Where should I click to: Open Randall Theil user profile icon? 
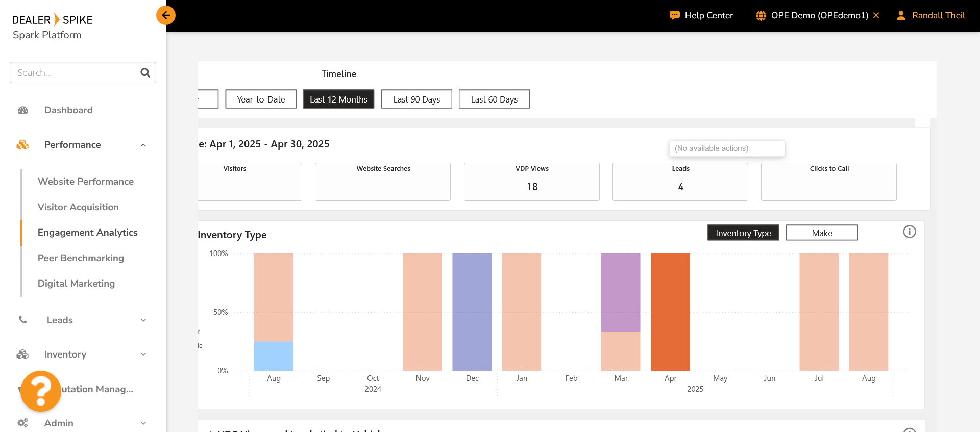(901, 15)
